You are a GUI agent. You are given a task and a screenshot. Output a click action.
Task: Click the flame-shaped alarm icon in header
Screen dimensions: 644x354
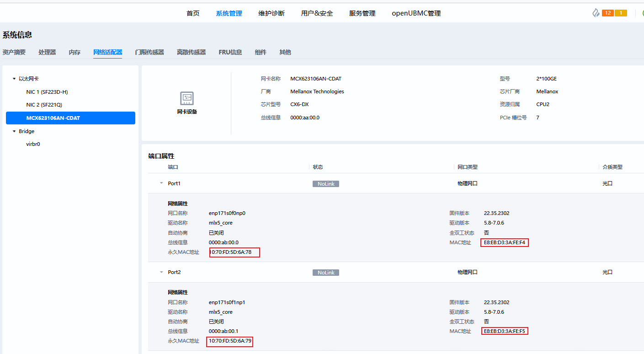point(596,13)
